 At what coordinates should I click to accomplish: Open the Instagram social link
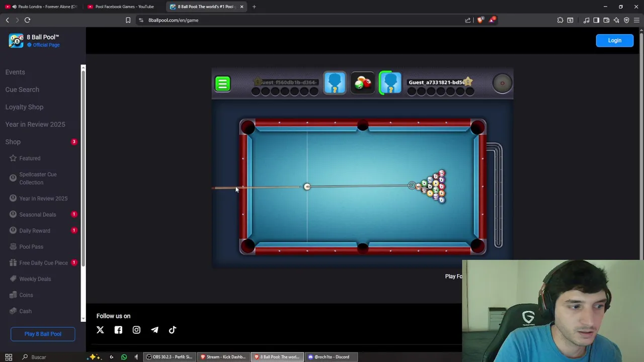tap(136, 330)
